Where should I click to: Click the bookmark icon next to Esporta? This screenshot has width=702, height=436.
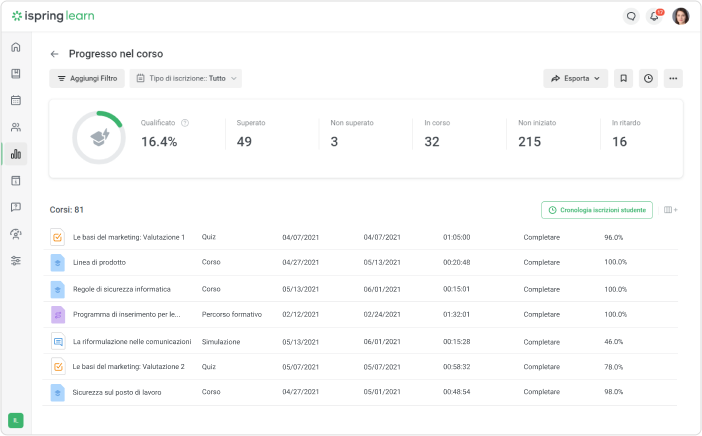(x=623, y=78)
